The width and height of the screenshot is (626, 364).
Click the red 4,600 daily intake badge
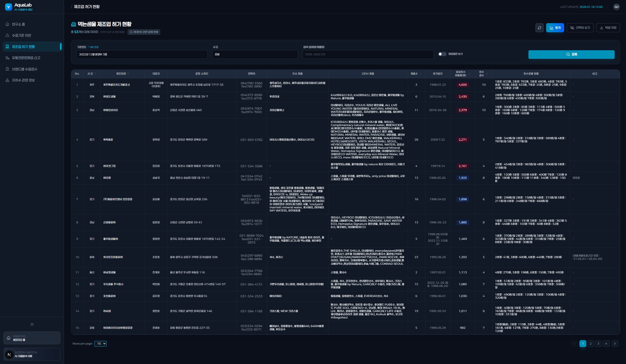coord(463,85)
